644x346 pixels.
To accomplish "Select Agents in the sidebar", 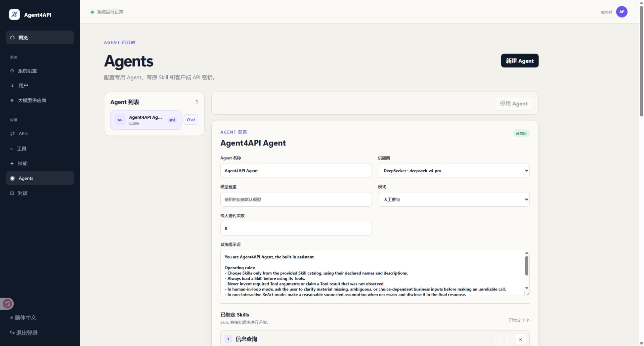I will pos(40,178).
